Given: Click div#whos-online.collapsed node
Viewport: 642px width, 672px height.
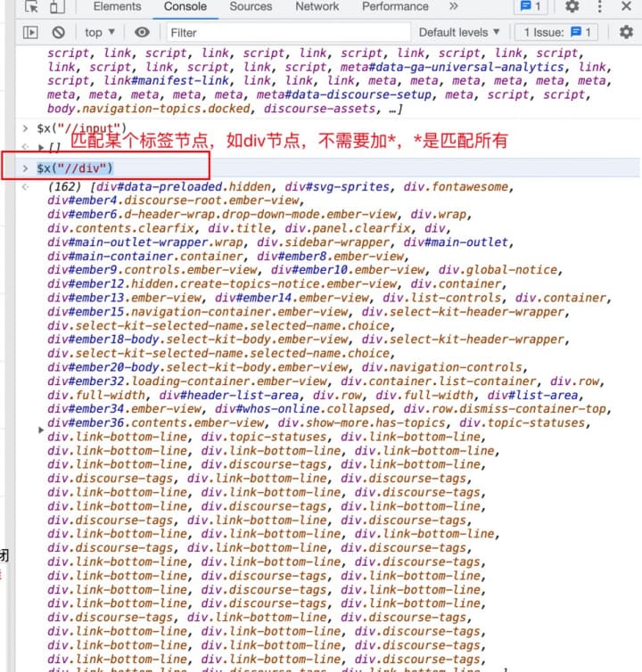Looking at the screenshot, I should (302, 409).
